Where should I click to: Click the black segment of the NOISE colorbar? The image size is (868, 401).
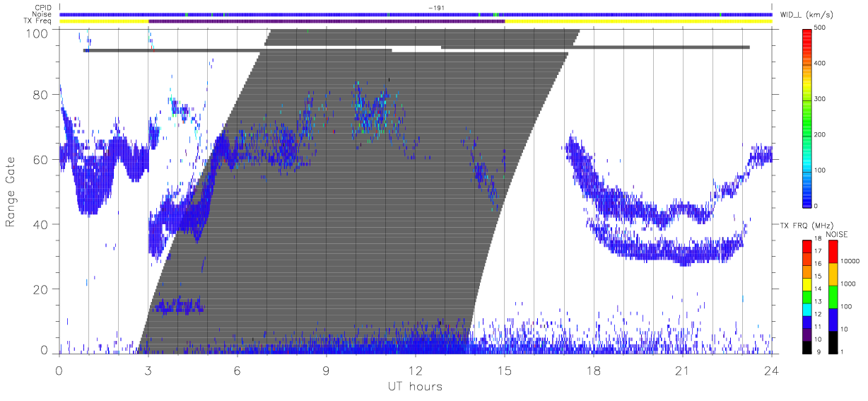coord(833,342)
